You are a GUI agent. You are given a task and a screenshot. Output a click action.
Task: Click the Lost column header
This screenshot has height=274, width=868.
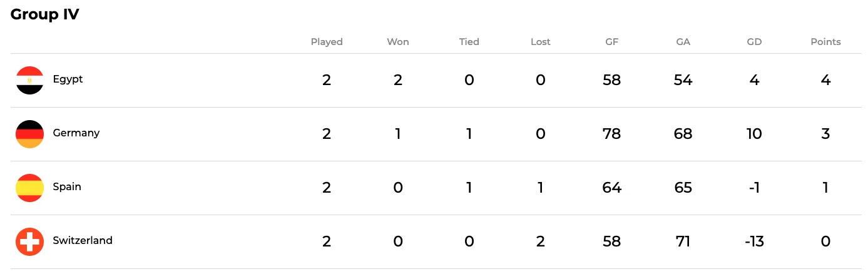[x=540, y=42]
